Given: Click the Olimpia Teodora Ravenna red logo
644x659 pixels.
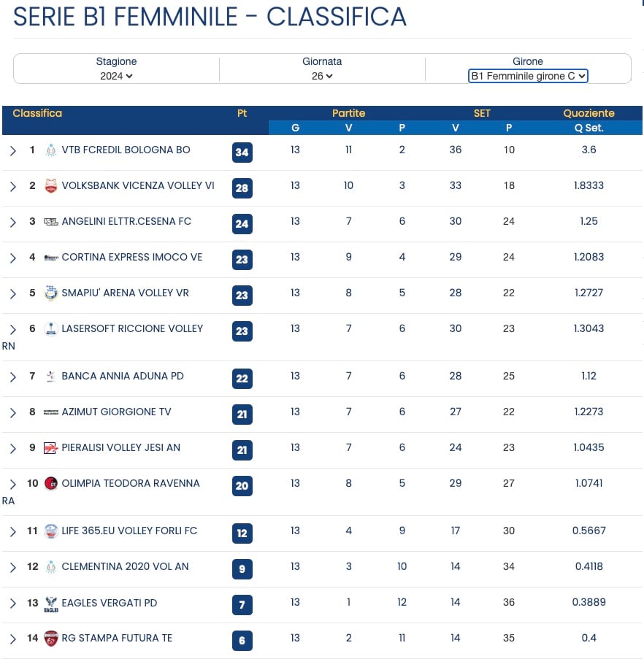Looking at the screenshot, I should pos(51,483).
